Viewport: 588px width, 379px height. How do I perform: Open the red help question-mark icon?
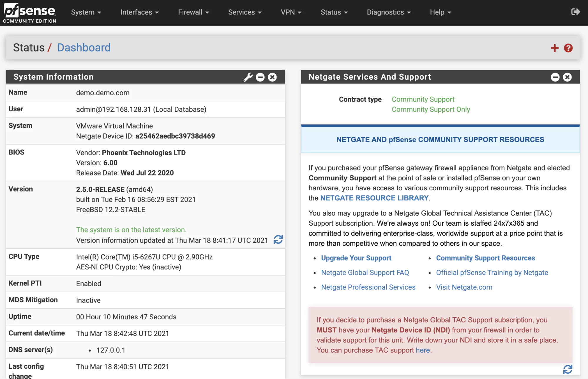click(568, 48)
